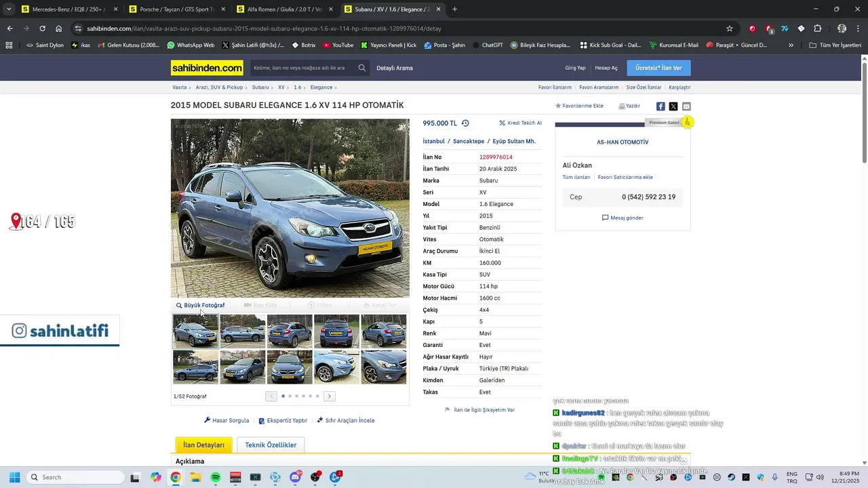Viewport: 868px width, 488px height.
Task: Click the second gallery thumbnail
Action: (243, 331)
